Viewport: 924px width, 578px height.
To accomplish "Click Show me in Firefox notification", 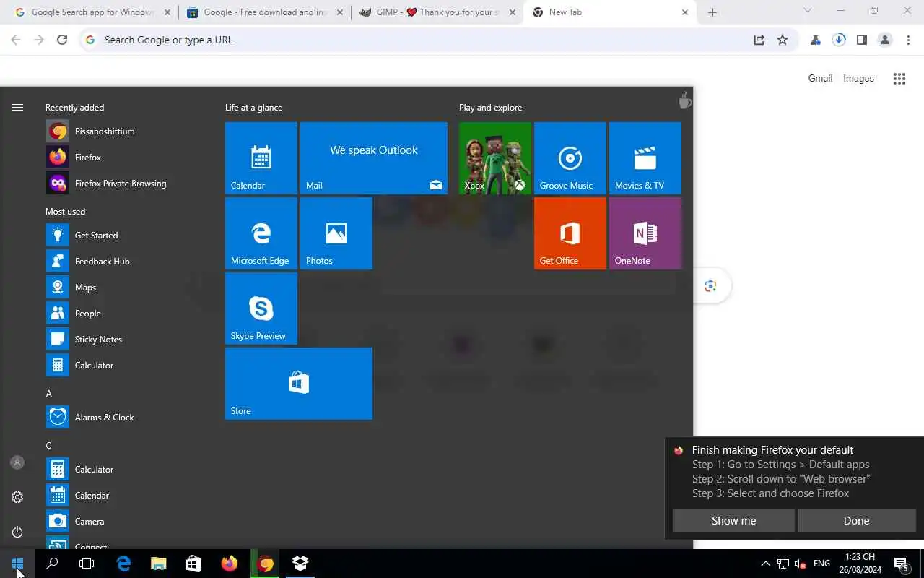I will 733,520.
